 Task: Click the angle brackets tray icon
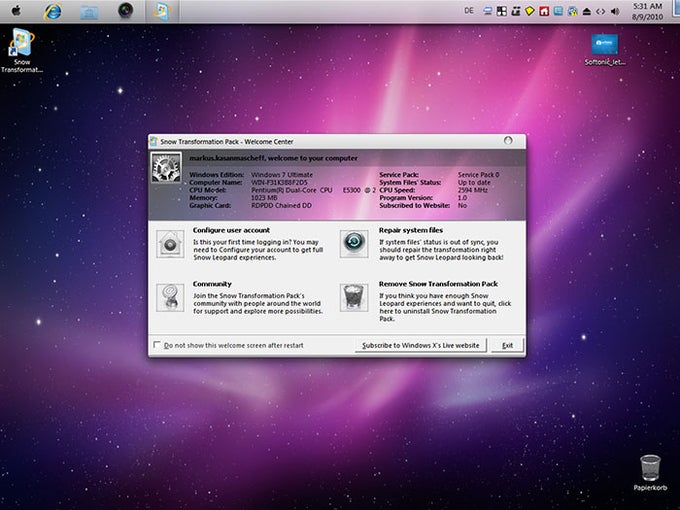(x=601, y=12)
